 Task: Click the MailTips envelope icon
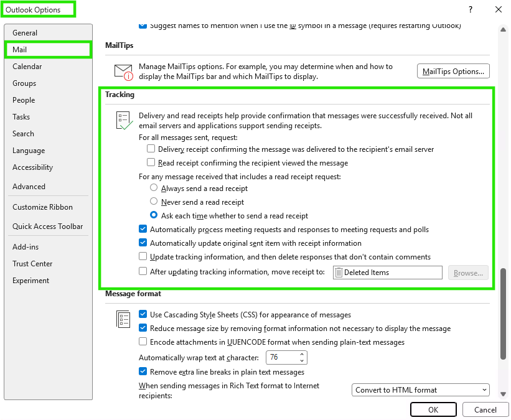pyautogui.click(x=123, y=72)
